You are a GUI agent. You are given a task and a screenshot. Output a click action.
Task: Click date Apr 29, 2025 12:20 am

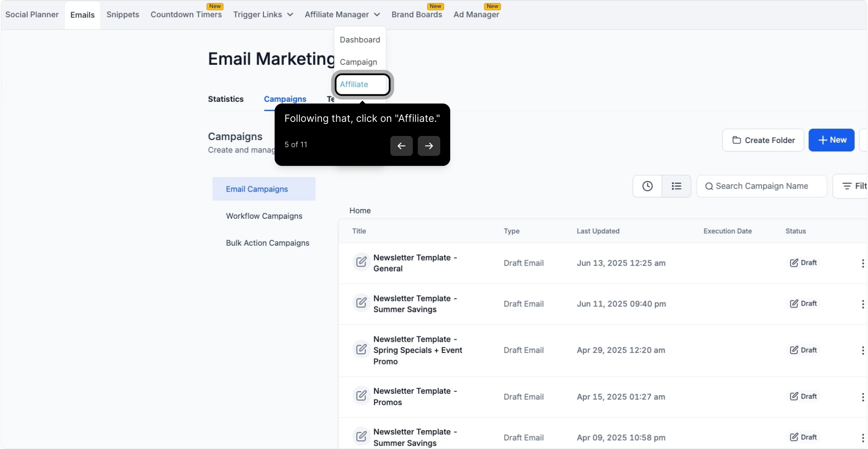(621, 350)
